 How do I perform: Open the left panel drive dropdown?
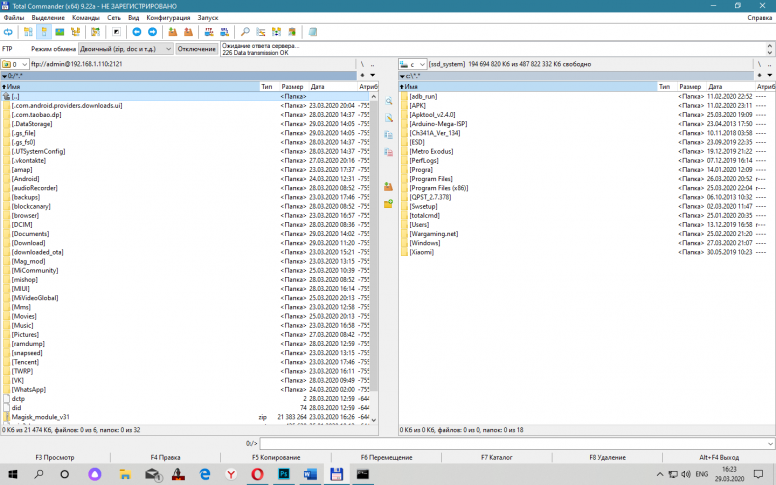coord(14,64)
